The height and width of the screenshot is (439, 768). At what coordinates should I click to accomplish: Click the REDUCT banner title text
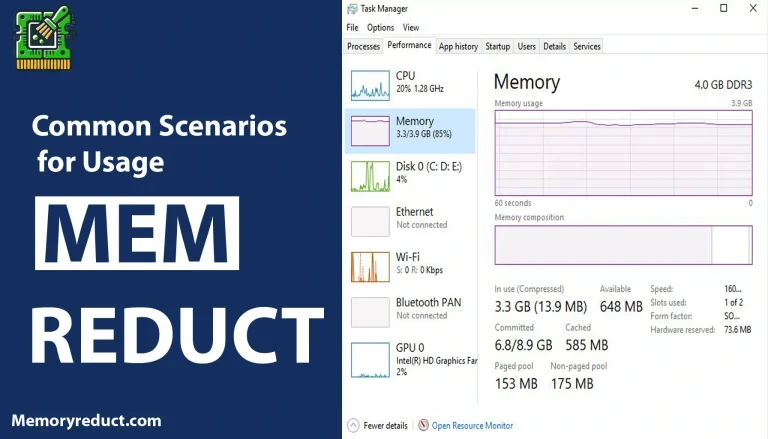[x=177, y=336]
